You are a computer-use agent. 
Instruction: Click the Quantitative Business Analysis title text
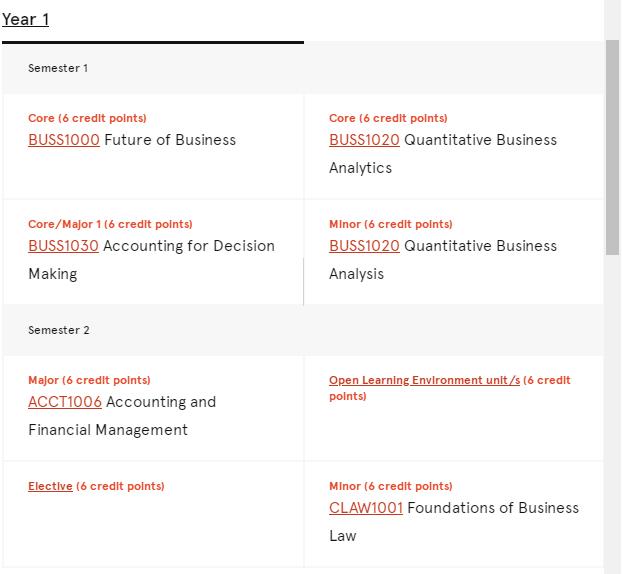(x=443, y=260)
